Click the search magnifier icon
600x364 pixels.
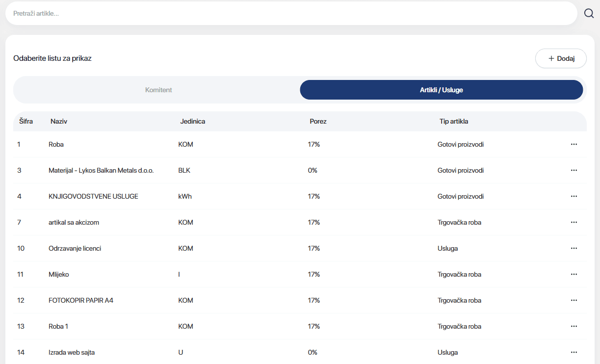coord(589,13)
